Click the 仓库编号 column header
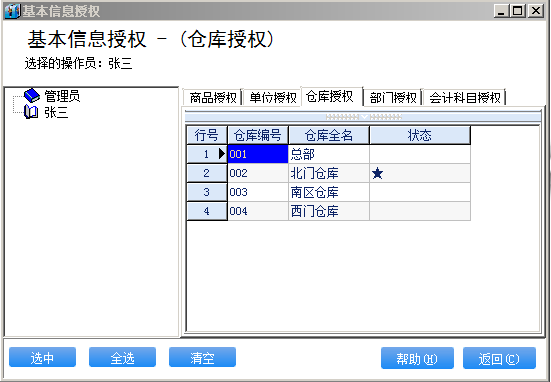The height and width of the screenshot is (382, 551). point(258,135)
